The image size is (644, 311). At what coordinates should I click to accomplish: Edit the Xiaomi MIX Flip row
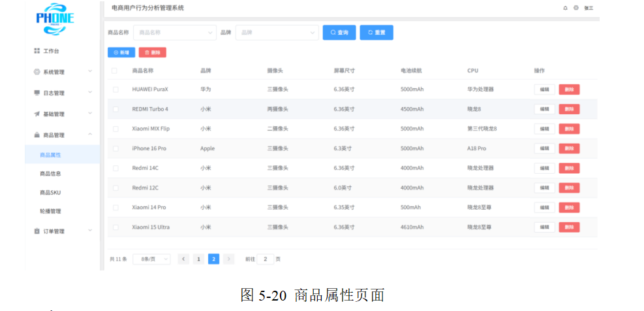click(545, 129)
